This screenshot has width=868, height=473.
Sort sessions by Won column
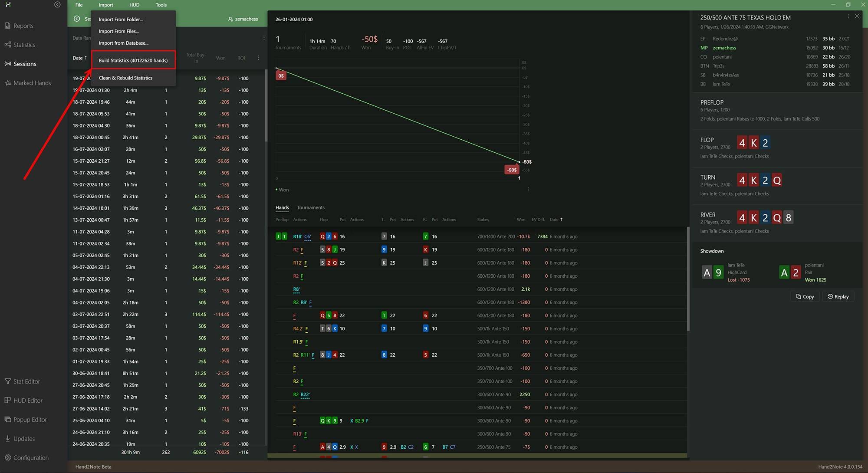tap(220, 58)
